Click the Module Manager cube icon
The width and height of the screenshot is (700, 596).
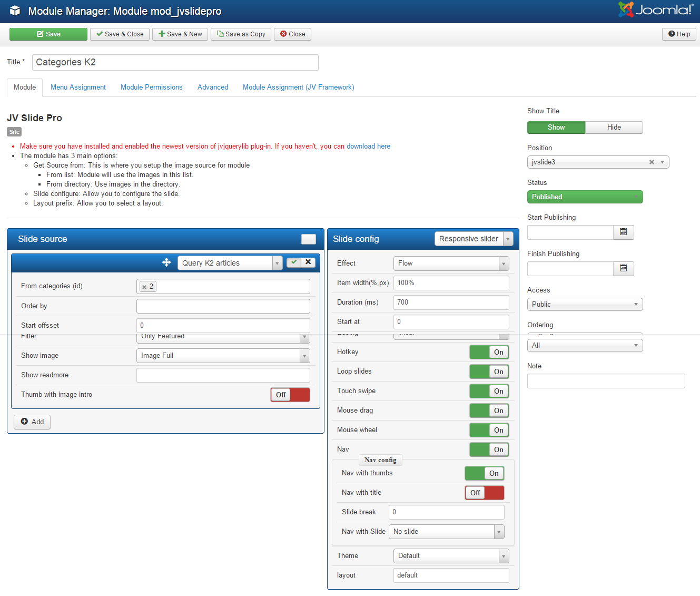coord(15,11)
